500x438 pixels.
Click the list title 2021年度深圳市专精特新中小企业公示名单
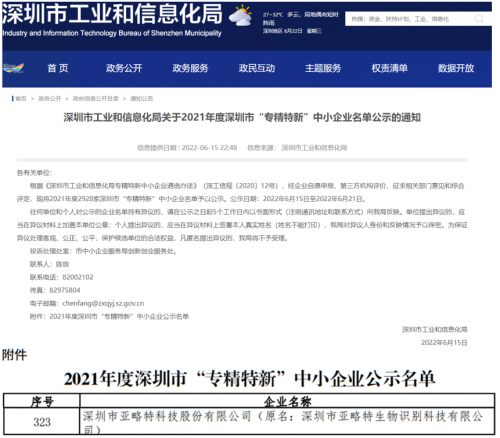pos(250,379)
